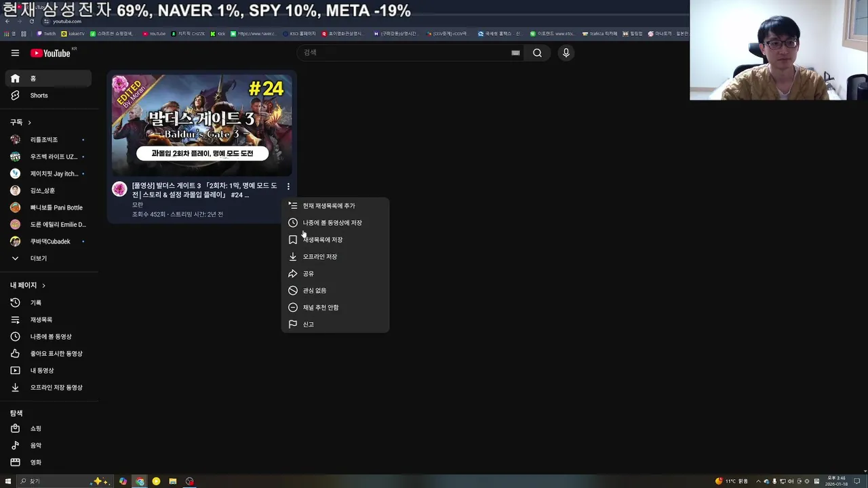868x488 pixels.
Task: Open the 치지직 CHZZK bookmark
Action: pyautogui.click(x=188, y=33)
